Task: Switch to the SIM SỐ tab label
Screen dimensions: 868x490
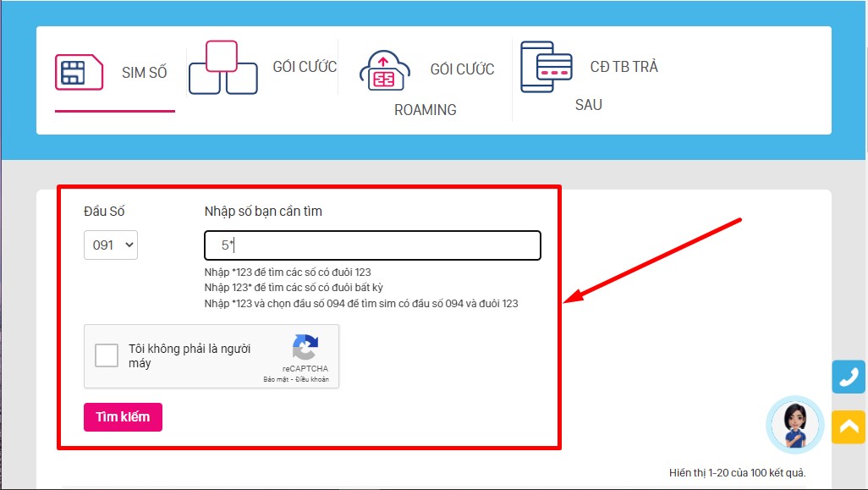Action: tap(145, 73)
